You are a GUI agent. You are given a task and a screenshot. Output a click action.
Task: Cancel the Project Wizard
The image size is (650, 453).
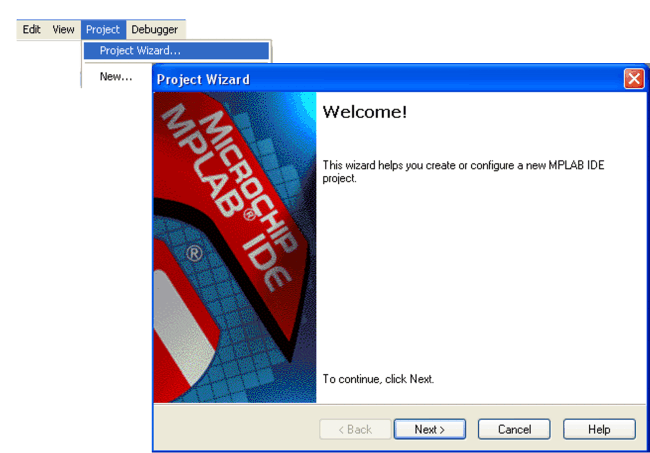[x=514, y=429]
